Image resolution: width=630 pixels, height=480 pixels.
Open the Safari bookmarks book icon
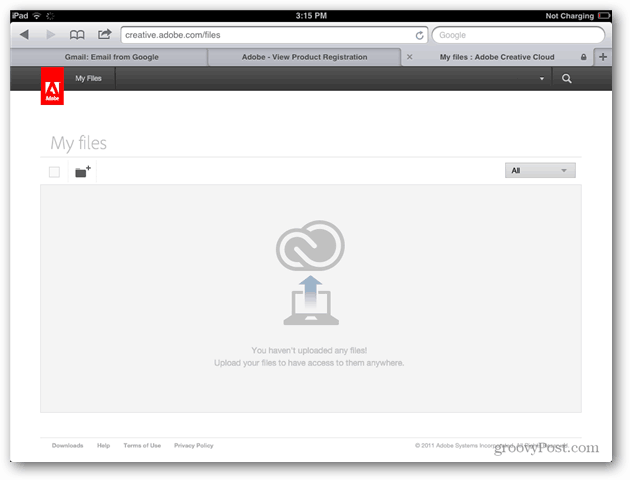tap(77, 35)
